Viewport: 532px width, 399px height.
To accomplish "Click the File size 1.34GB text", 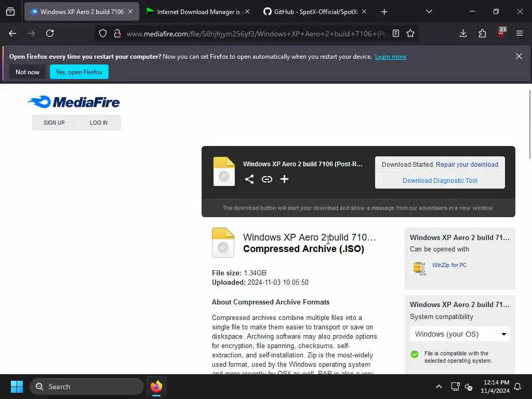I will (239, 273).
